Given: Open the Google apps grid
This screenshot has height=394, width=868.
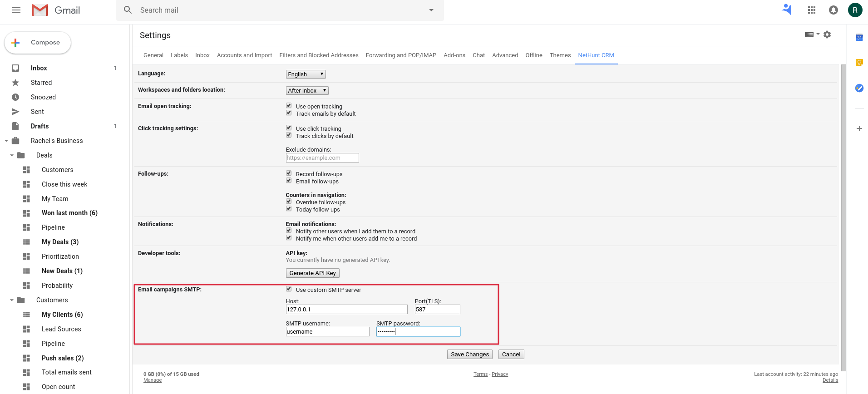Looking at the screenshot, I should pos(812,10).
